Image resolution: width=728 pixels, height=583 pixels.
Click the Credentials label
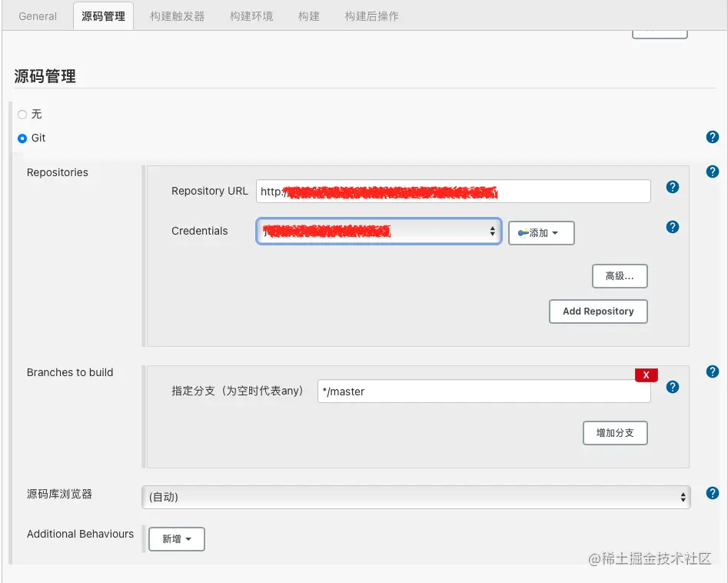[200, 232]
